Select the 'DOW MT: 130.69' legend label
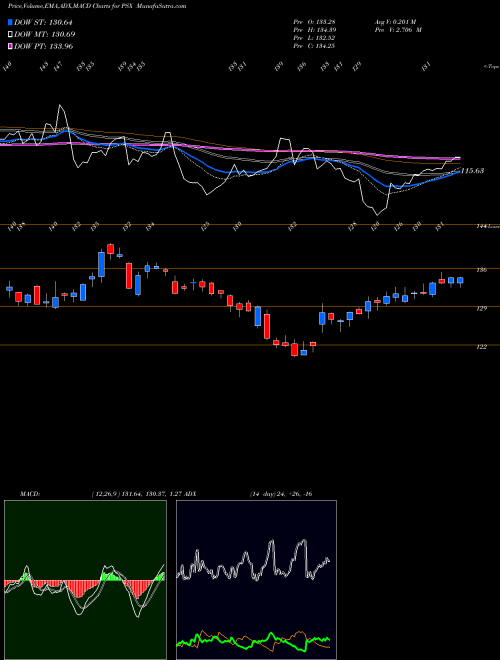Viewport: 500px width, 660px height. [45, 34]
